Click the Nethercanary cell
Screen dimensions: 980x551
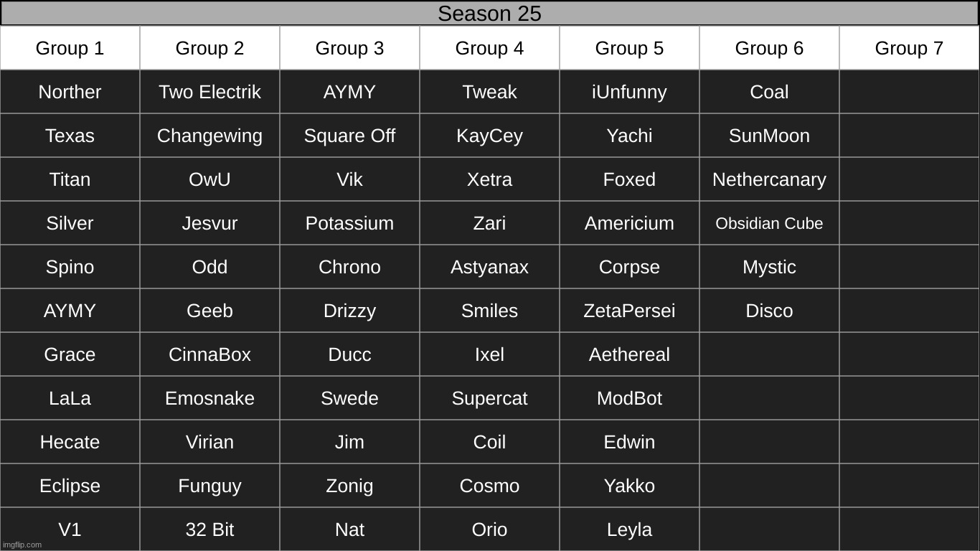pyautogui.click(x=769, y=179)
